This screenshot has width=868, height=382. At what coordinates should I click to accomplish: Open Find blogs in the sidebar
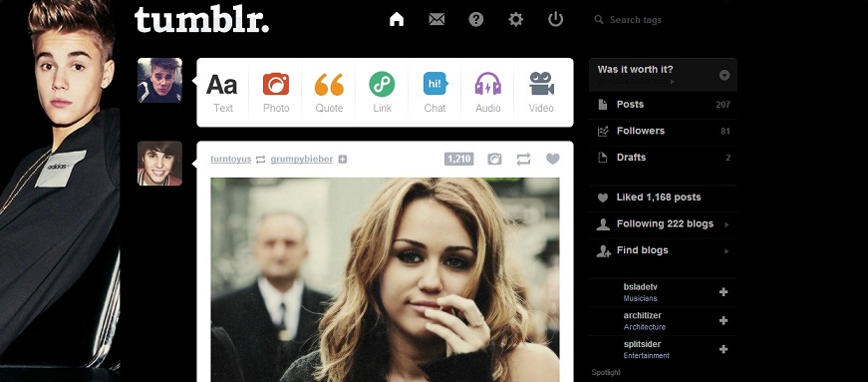[663, 250]
